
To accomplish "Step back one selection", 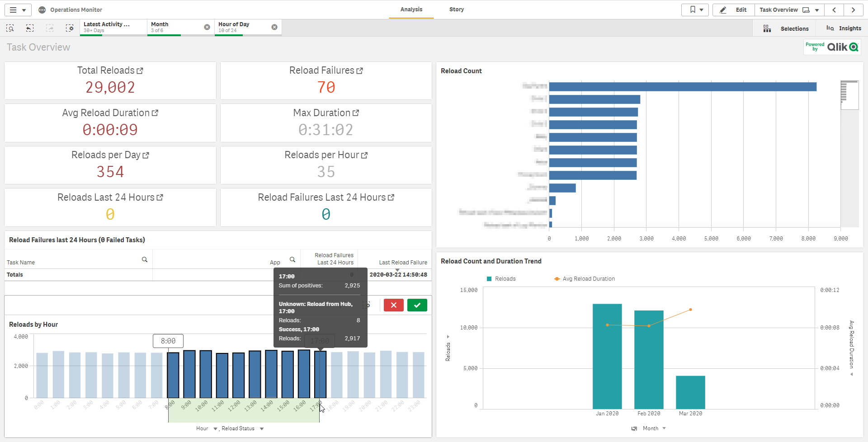I will (x=30, y=28).
